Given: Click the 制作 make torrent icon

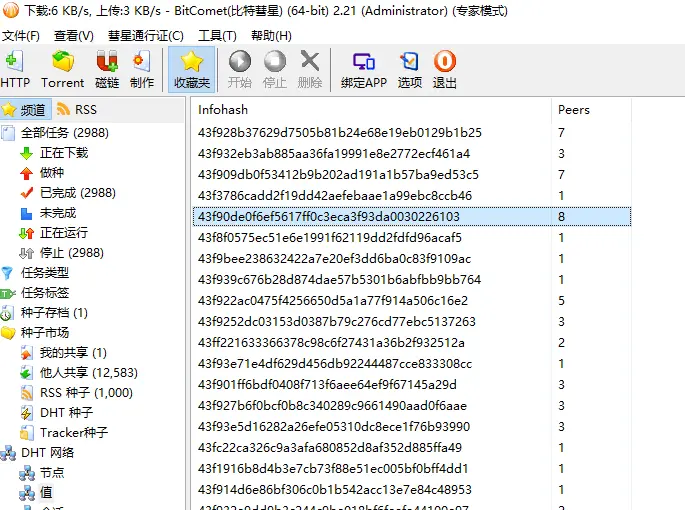Looking at the screenshot, I should tap(142, 69).
